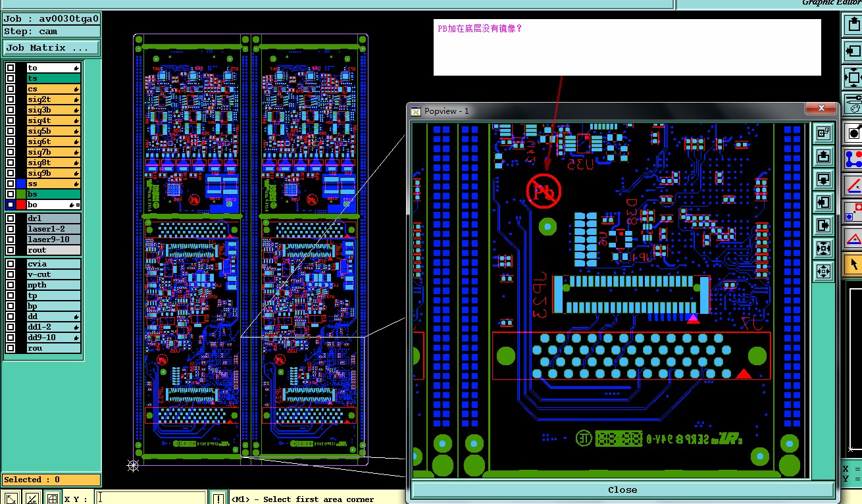Click the red X on the Popview title bar
This screenshot has width=862, height=504.
[x=821, y=109]
